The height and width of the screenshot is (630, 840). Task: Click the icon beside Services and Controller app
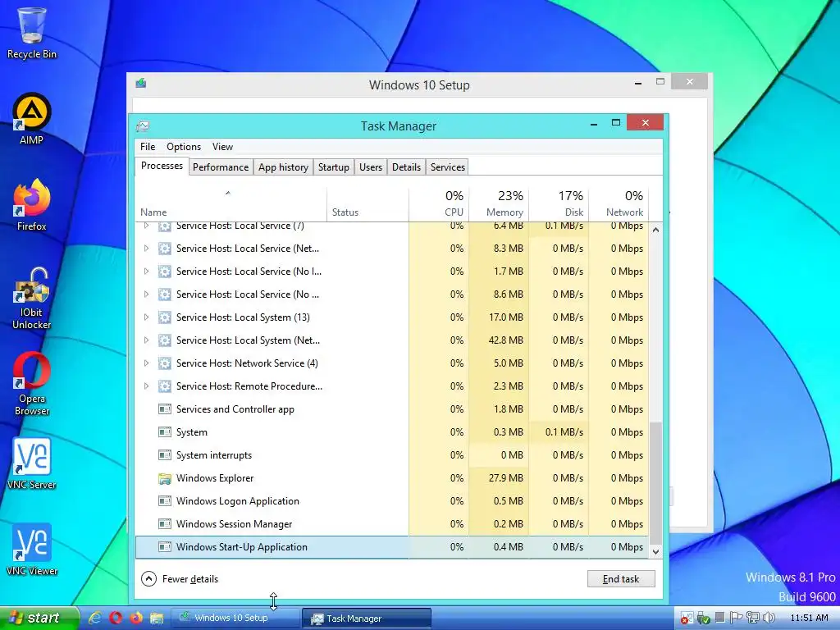(165, 409)
